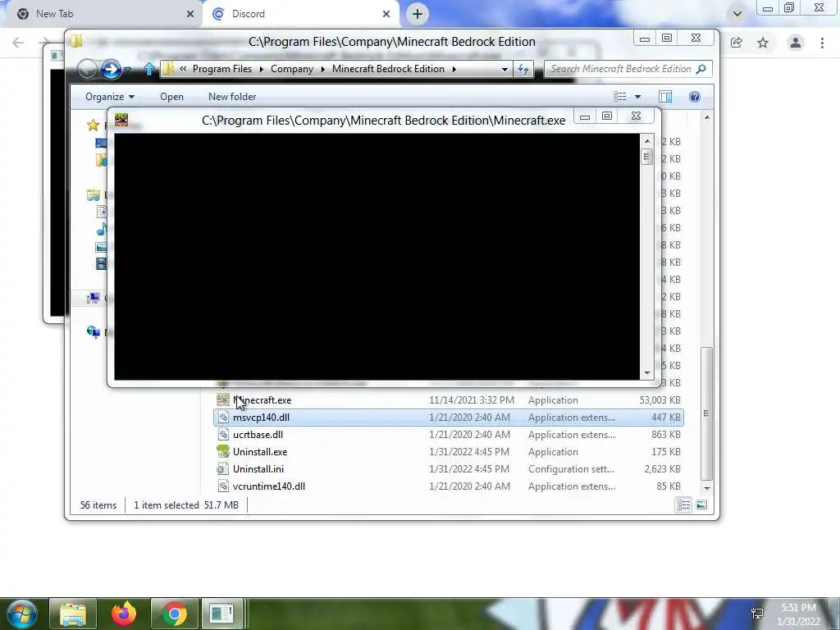Click the Chrome share page icon
The height and width of the screenshot is (630, 840).
[x=736, y=43]
